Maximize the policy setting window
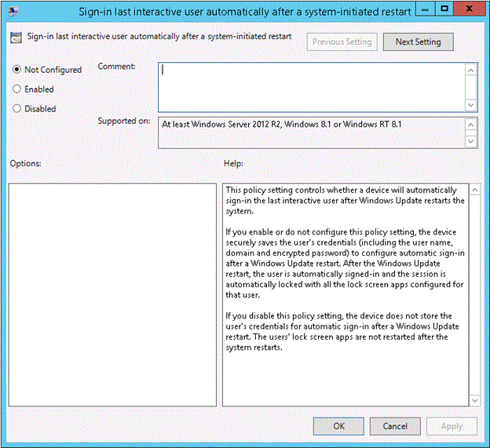This screenshot has width=490, height=448. (444, 9)
